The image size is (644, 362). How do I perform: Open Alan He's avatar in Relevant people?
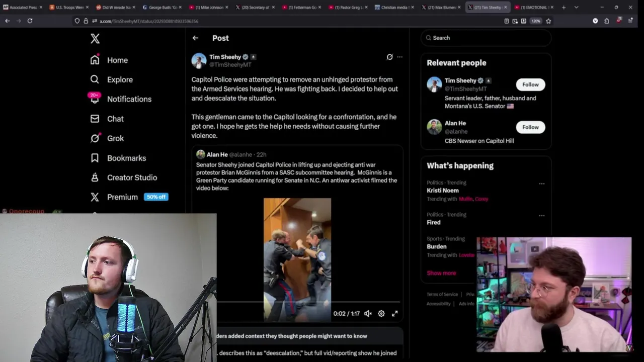pyautogui.click(x=434, y=127)
